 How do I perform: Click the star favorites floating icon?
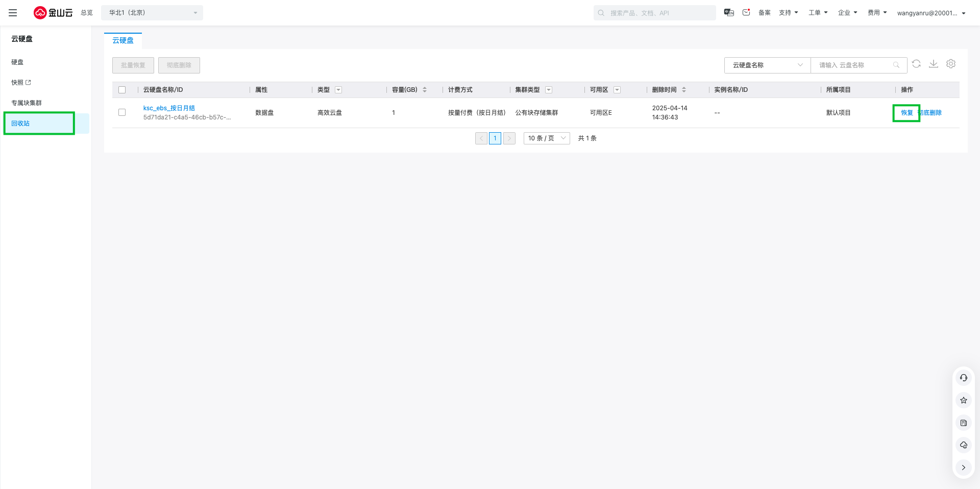(x=964, y=400)
